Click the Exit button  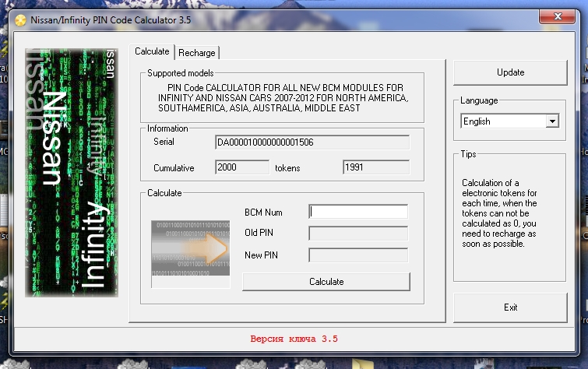(510, 307)
